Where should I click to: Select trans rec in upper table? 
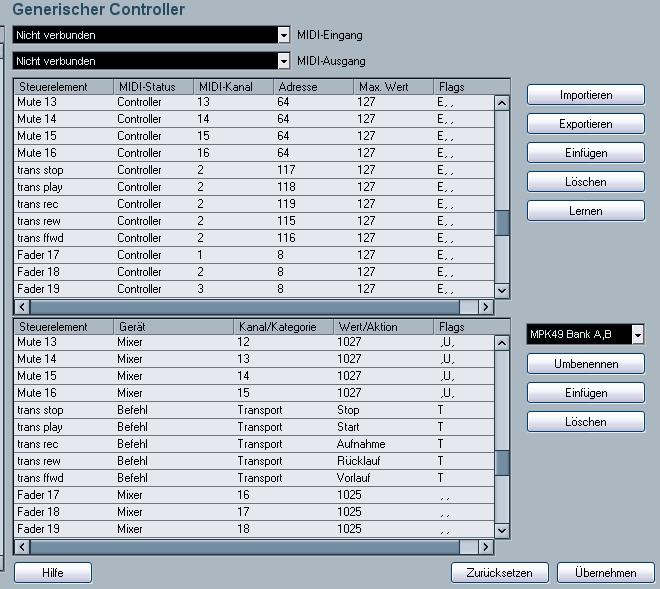pos(38,204)
